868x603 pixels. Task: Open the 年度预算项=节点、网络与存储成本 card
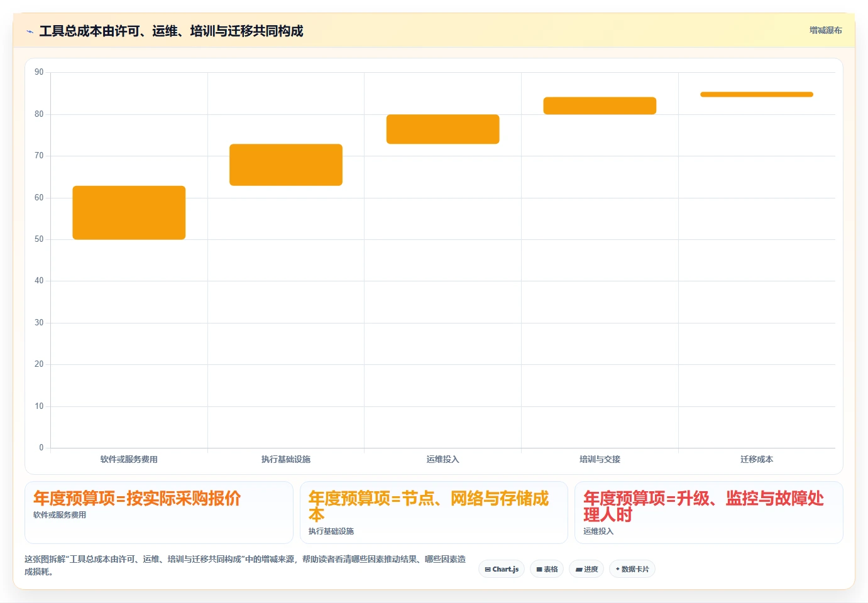pyautogui.click(x=434, y=512)
